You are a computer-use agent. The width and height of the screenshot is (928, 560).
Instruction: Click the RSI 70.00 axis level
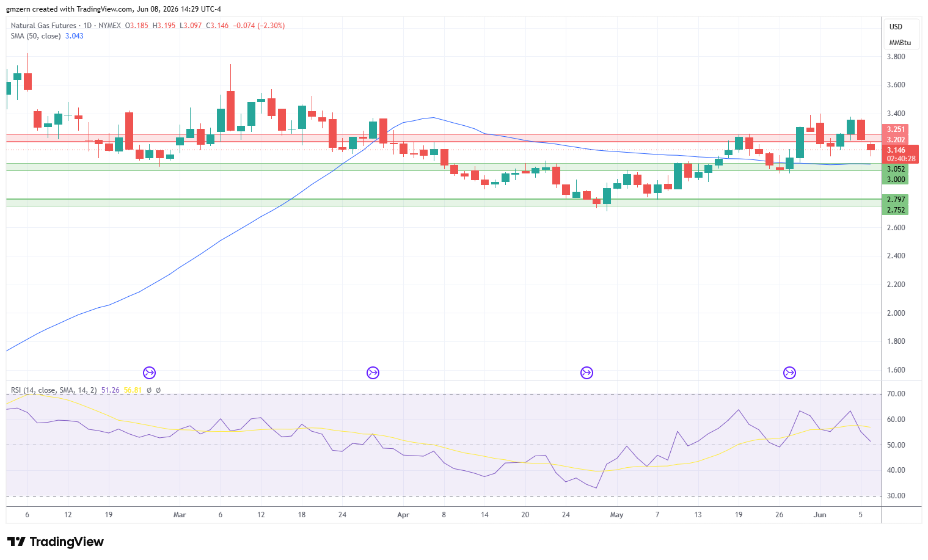tap(896, 394)
